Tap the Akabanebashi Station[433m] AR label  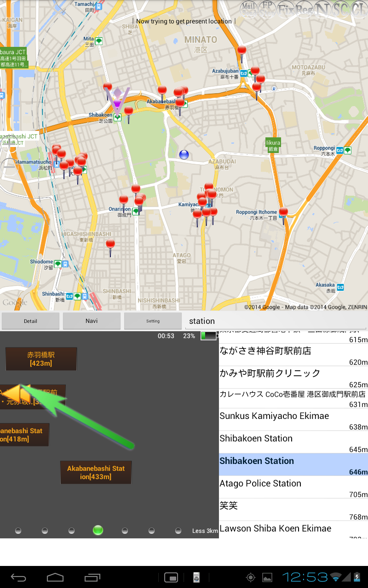(x=96, y=472)
